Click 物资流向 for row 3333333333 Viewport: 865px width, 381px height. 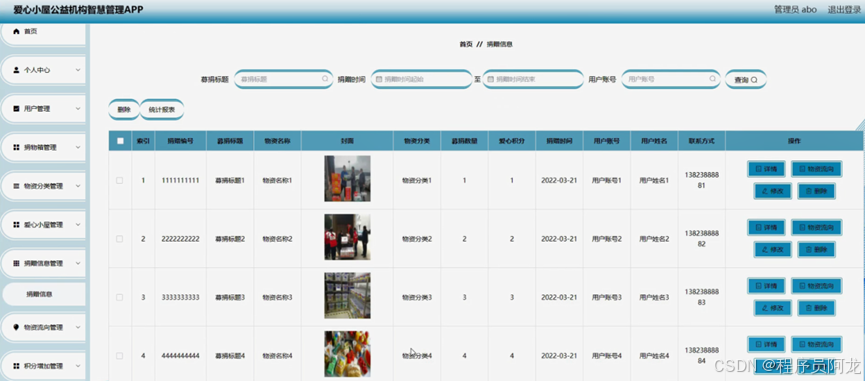coord(816,286)
